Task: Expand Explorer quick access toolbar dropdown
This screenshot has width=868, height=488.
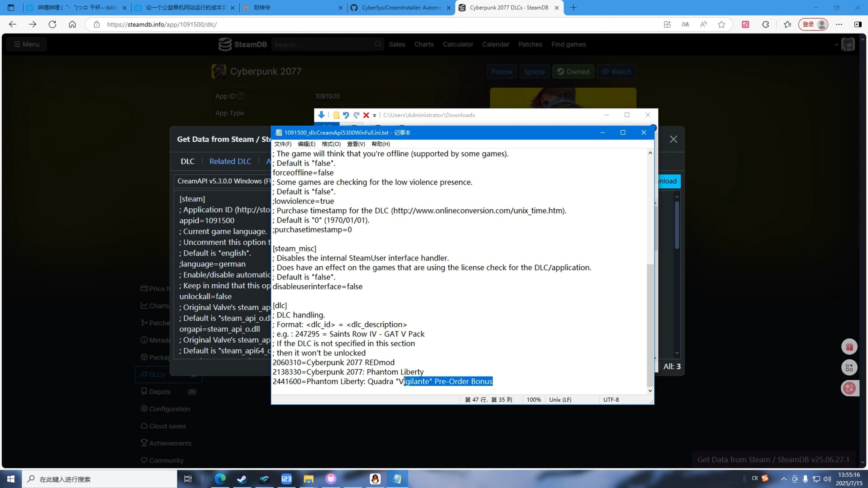Action: click(375, 116)
